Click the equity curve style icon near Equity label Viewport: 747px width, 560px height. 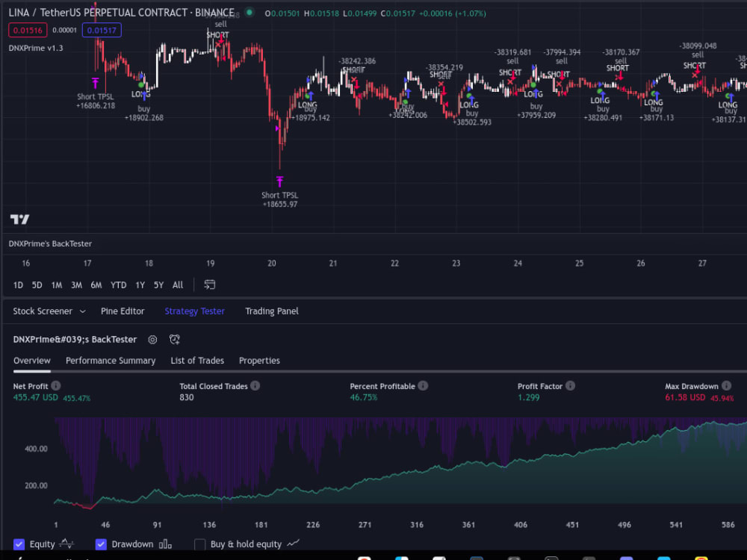66,544
